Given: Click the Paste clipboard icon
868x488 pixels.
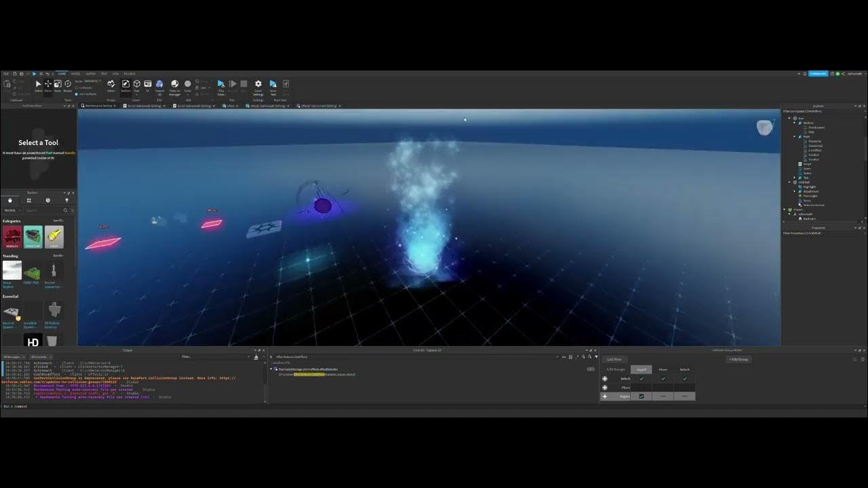Looking at the screenshot, I should coord(7,85).
